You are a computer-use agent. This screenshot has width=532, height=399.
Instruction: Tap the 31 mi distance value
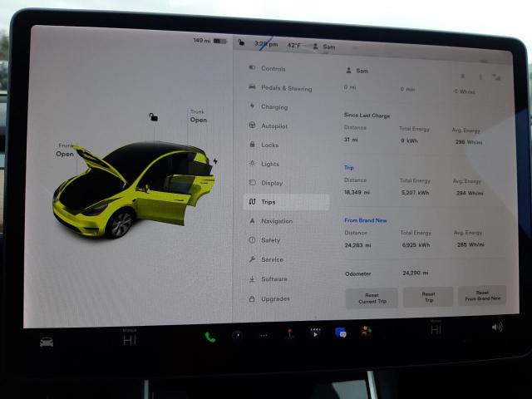351,140
